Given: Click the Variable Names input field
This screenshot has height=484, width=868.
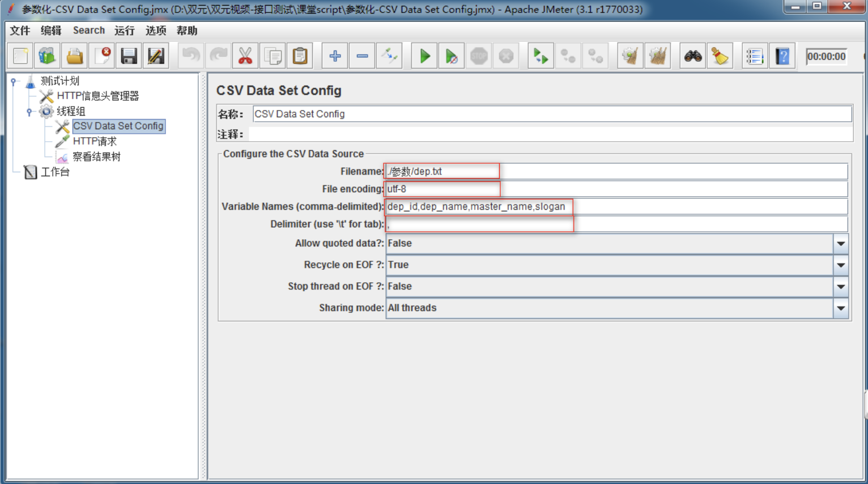Looking at the screenshot, I should coord(616,206).
